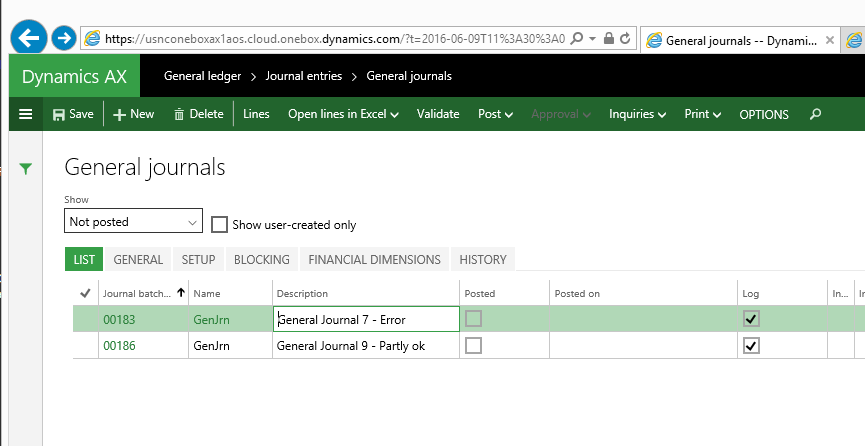865x446 pixels.
Task: Click the Validate button
Action: click(x=438, y=114)
